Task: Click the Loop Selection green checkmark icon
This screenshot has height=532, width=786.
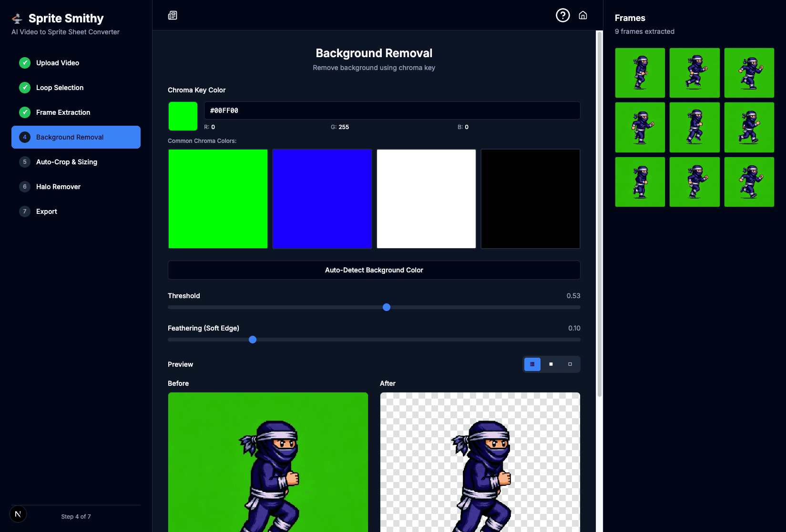Action: click(x=25, y=88)
